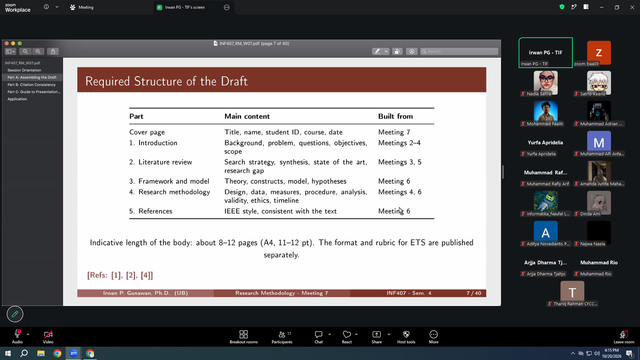This screenshot has height=360, width=640.
Task: Click the circular markup toolbar icon
Action: 411,51
